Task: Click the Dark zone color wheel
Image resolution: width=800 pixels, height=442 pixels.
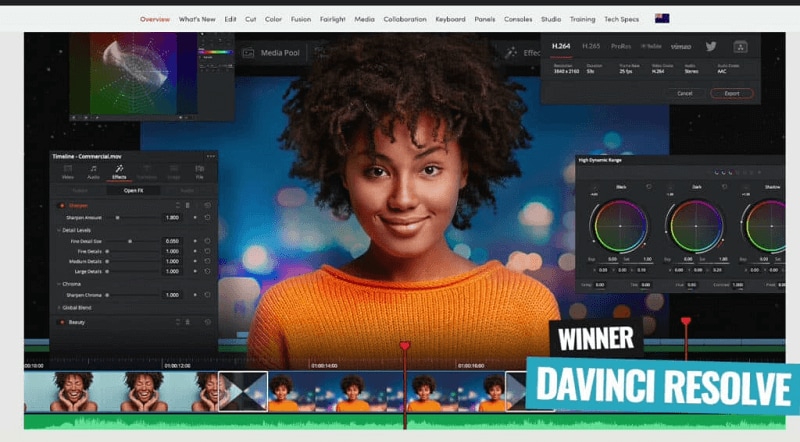Action: tap(696, 226)
